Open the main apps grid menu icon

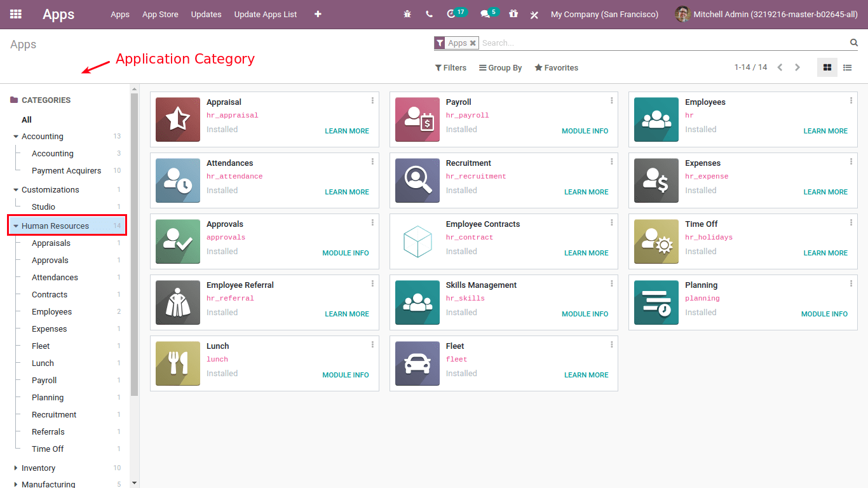pyautogui.click(x=16, y=14)
